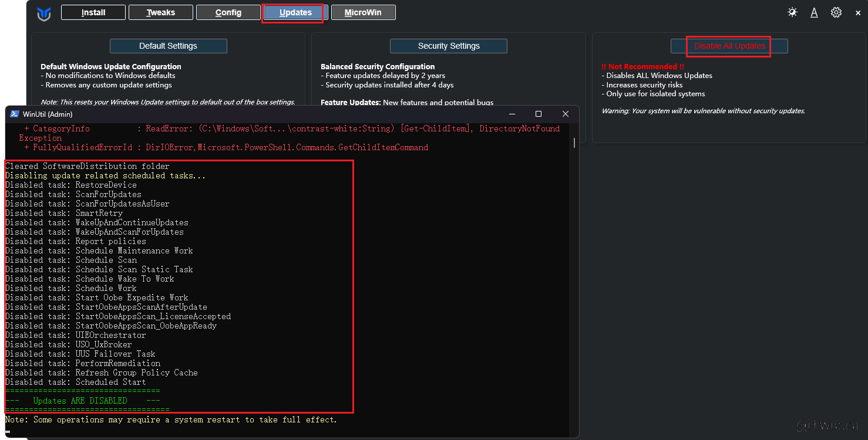Switch to the Install tab

[x=93, y=12]
